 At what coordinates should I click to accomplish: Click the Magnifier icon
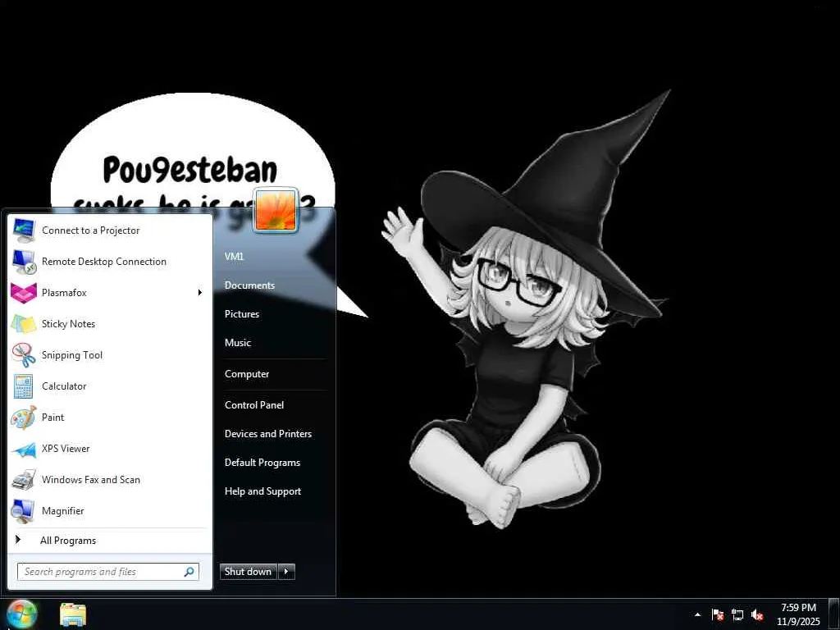point(24,510)
